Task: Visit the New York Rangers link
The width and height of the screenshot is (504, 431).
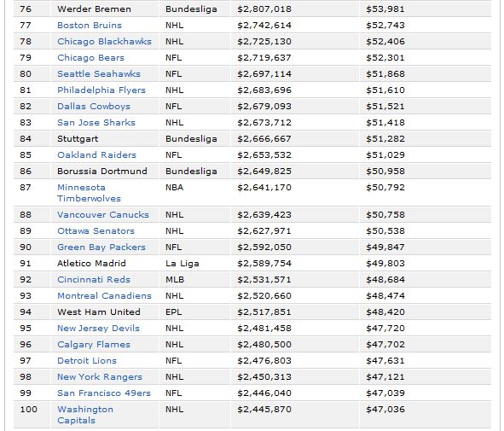Action: pos(100,377)
